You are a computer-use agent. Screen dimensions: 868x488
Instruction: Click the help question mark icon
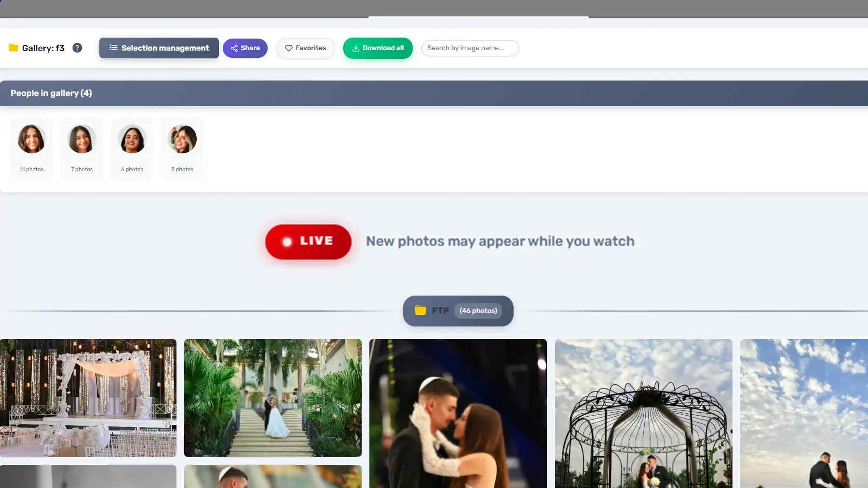point(77,48)
